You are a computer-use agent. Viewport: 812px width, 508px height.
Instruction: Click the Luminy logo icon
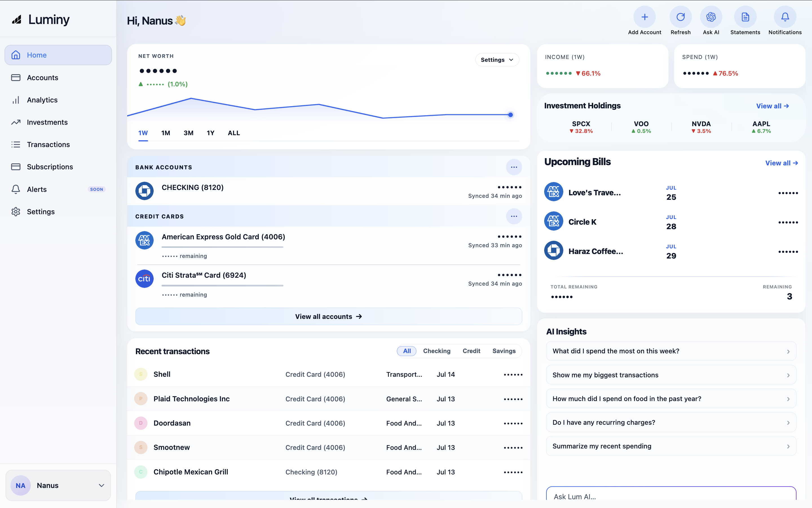[x=17, y=19]
